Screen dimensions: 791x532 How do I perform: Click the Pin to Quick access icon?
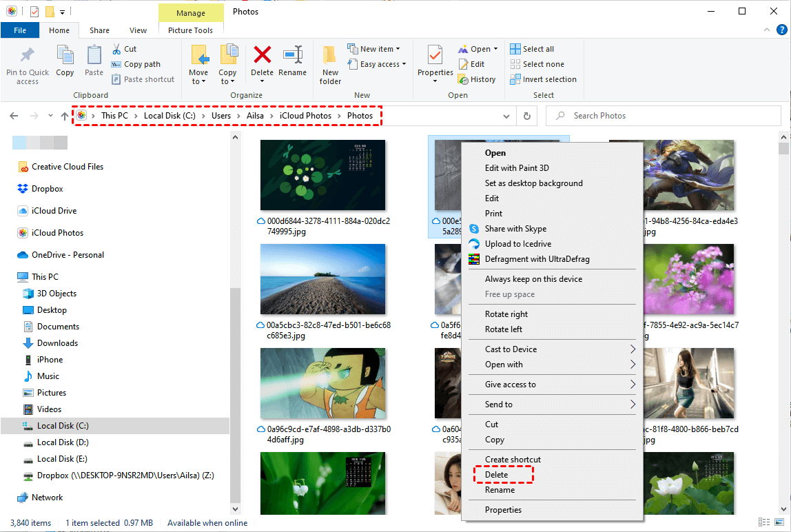pos(28,55)
